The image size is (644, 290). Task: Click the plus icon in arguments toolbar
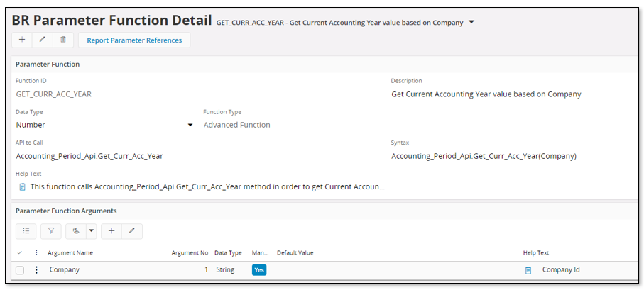pos(111,231)
